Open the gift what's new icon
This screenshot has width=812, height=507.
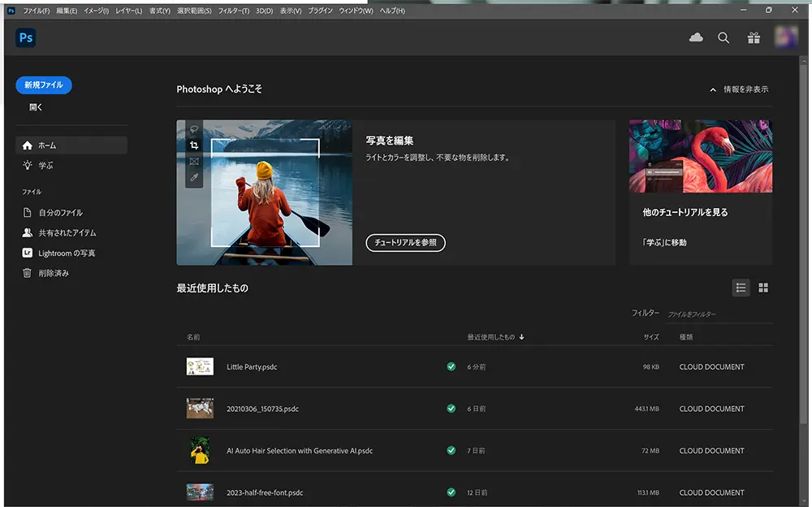click(x=754, y=38)
